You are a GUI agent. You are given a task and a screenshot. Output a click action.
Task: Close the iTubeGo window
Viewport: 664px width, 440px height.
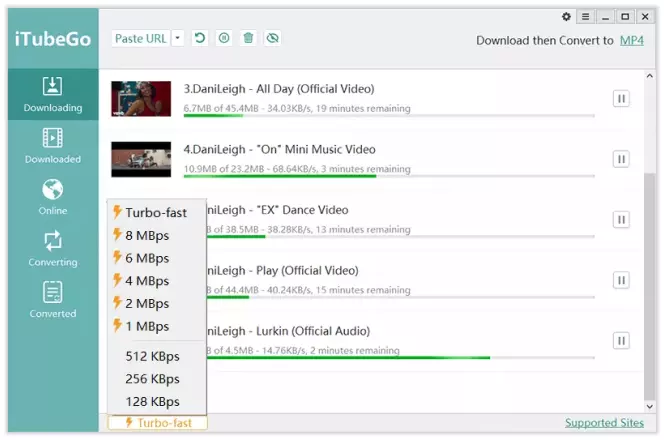click(x=645, y=17)
